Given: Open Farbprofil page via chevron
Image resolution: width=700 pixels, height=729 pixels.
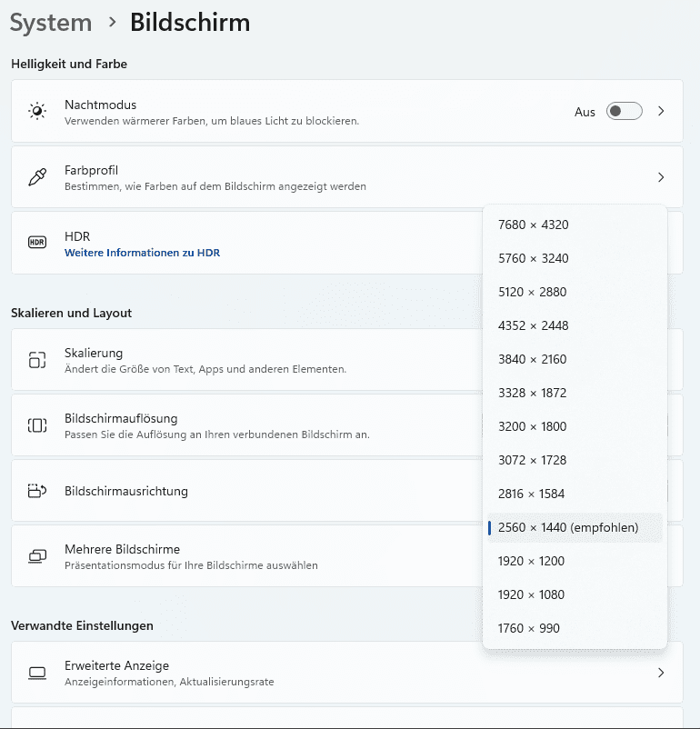Looking at the screenshot, I should [x=661, y=177].
